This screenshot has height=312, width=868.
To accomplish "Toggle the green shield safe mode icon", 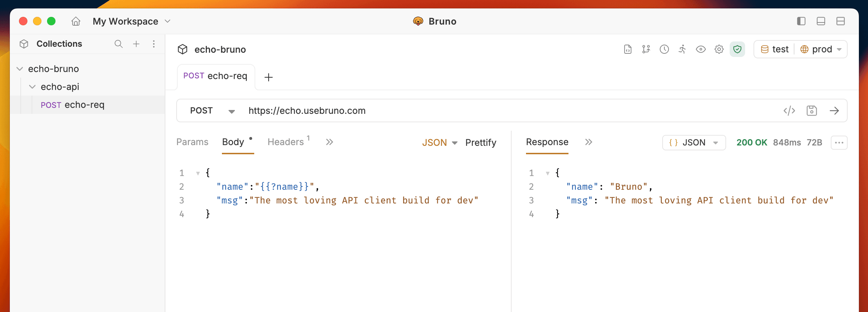I will [737, 49].
